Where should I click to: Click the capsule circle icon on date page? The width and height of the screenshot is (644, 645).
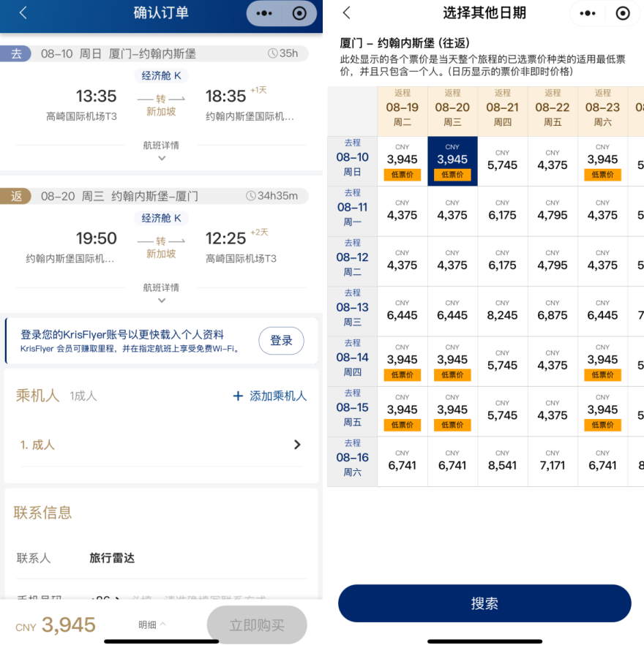tap(624, 13)
